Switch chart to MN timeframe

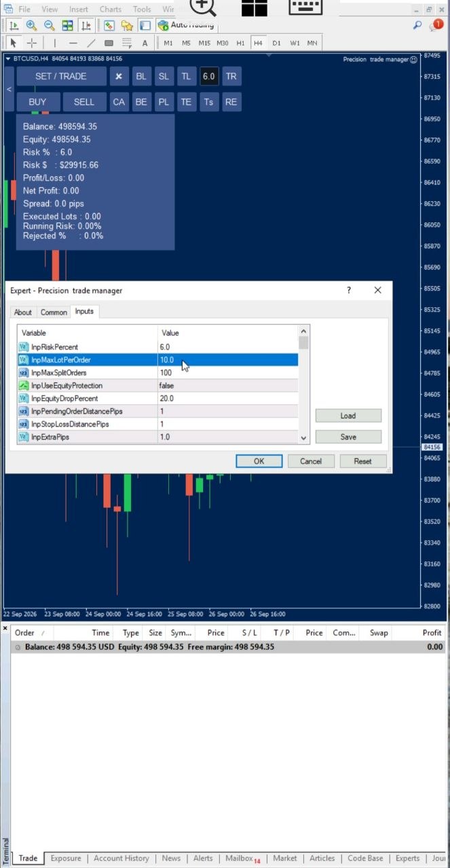pos(312,43)
